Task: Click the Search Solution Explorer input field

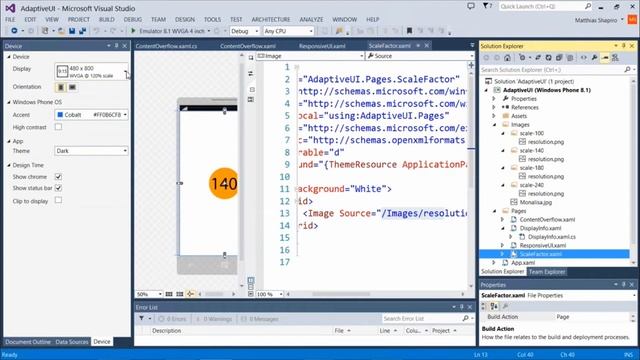Action: pos(551,70)
